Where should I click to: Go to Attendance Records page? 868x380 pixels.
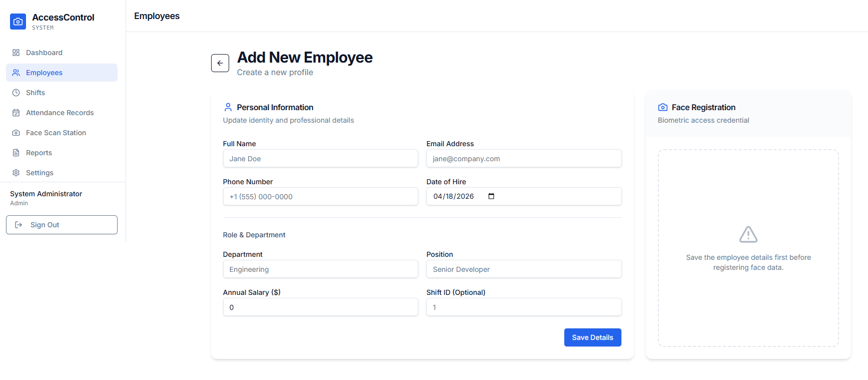[60, 113]
